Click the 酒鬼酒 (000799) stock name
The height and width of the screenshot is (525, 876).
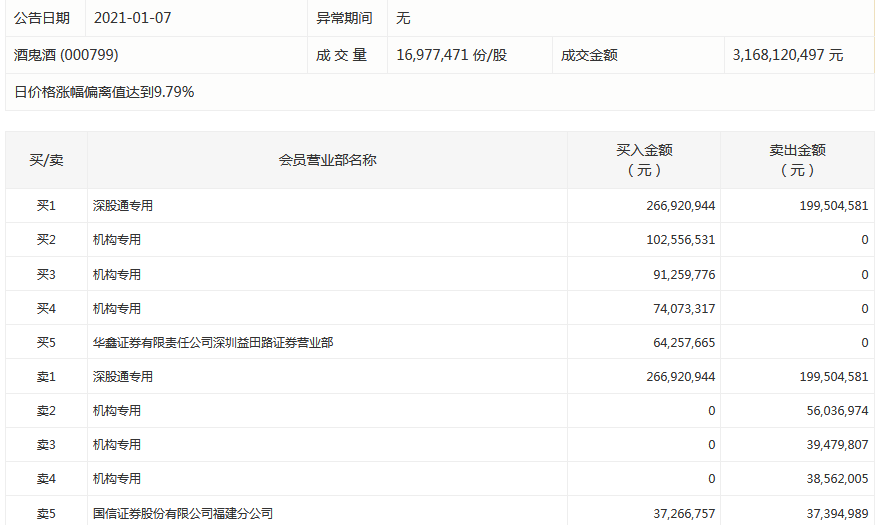(x=66, y=55)
